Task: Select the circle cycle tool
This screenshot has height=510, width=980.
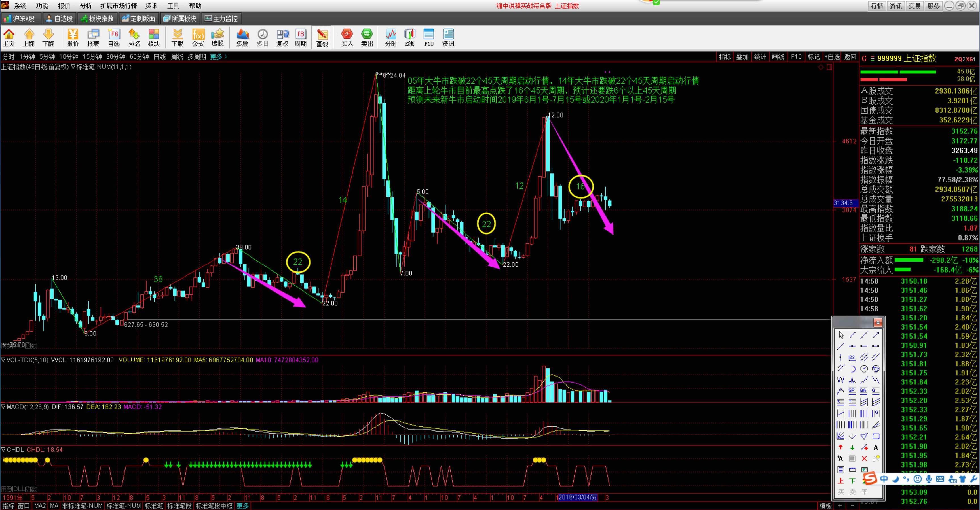Action: coord(864,369)
